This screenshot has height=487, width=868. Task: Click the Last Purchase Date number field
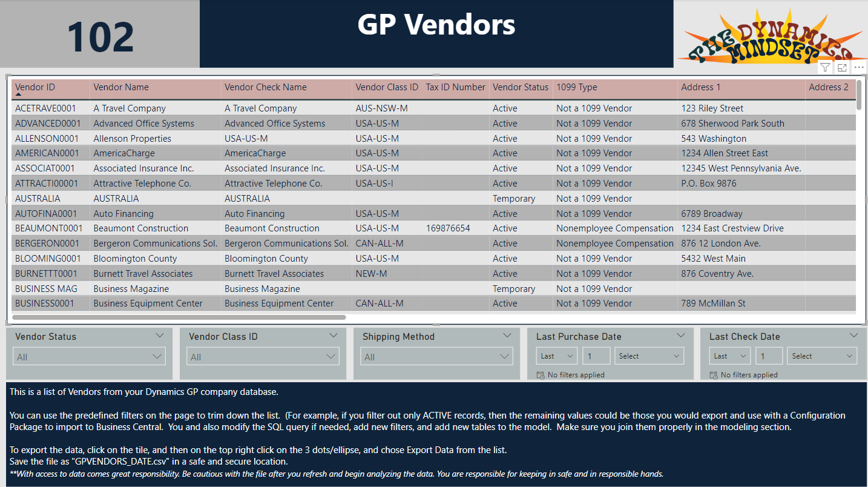596,356
